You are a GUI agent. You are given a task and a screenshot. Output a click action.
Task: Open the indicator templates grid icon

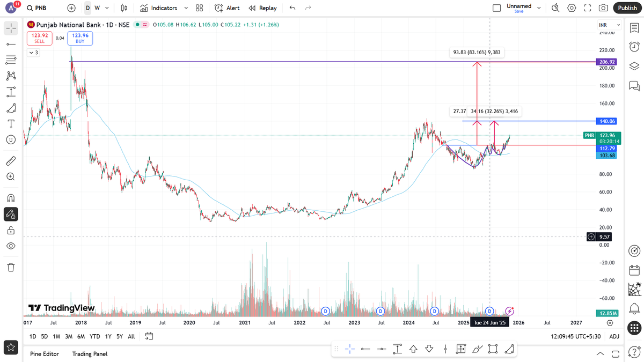[200, 8]
